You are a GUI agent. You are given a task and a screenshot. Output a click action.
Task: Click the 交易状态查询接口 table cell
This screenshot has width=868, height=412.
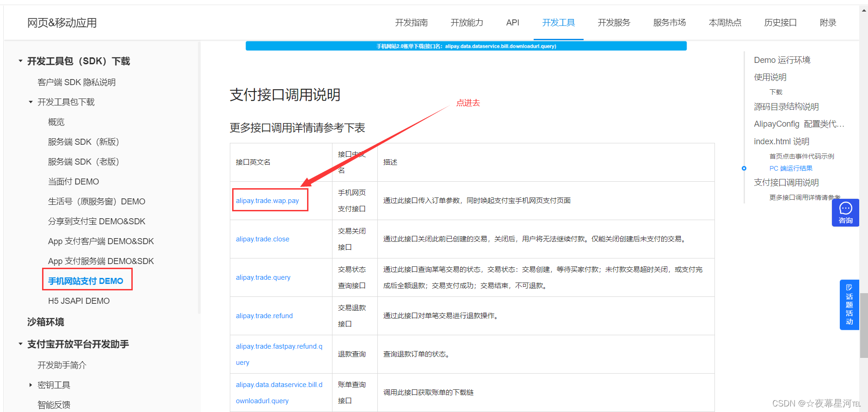[355, 277]
